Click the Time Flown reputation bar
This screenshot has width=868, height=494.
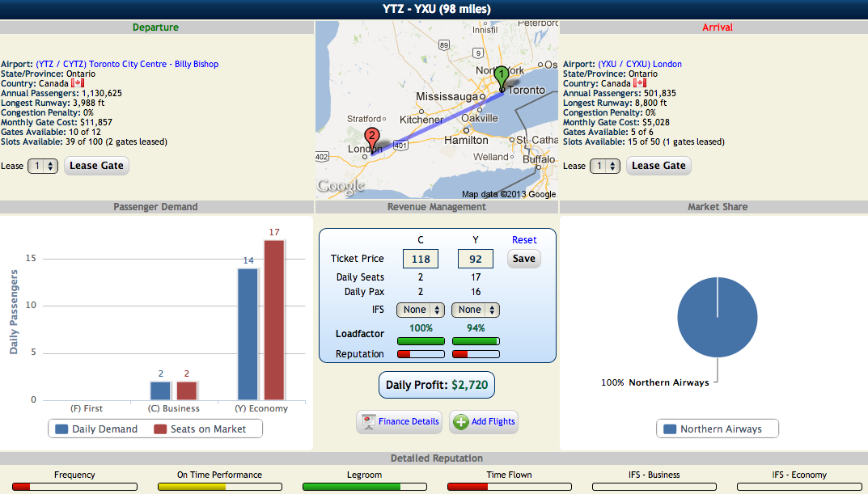tap(510, 487)
